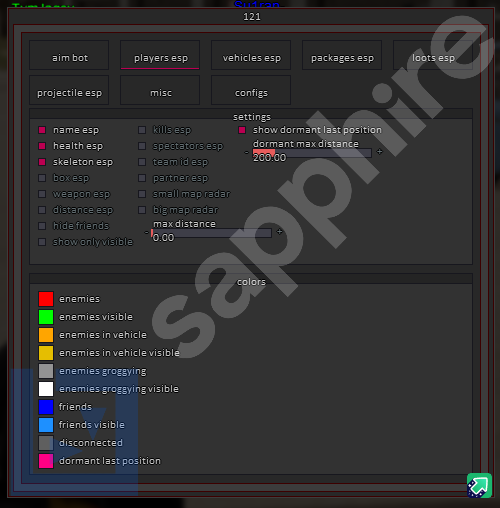Open the green enemies visible swatch
Image resolution: width=500 pixels, height=508 pixels.
(x=46, y=317)
